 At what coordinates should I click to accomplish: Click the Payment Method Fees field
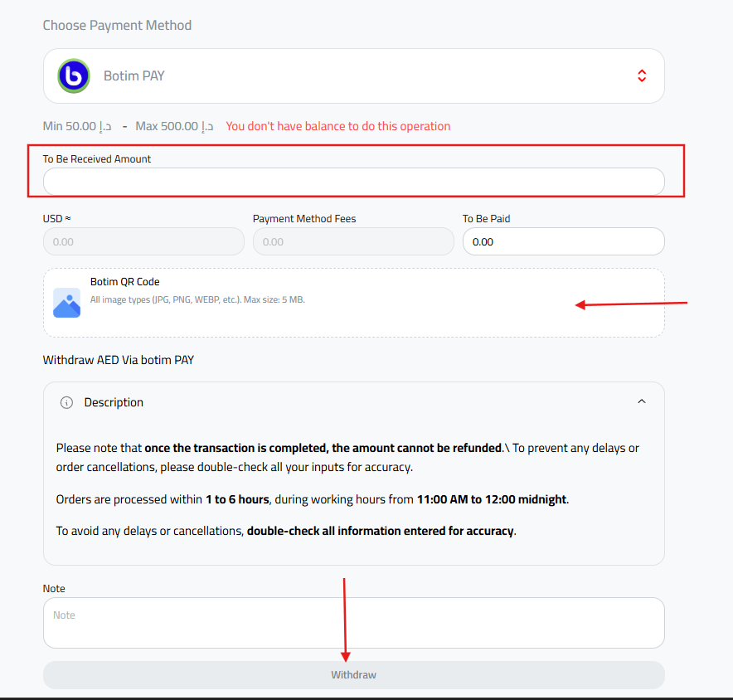tap(353, 241)
